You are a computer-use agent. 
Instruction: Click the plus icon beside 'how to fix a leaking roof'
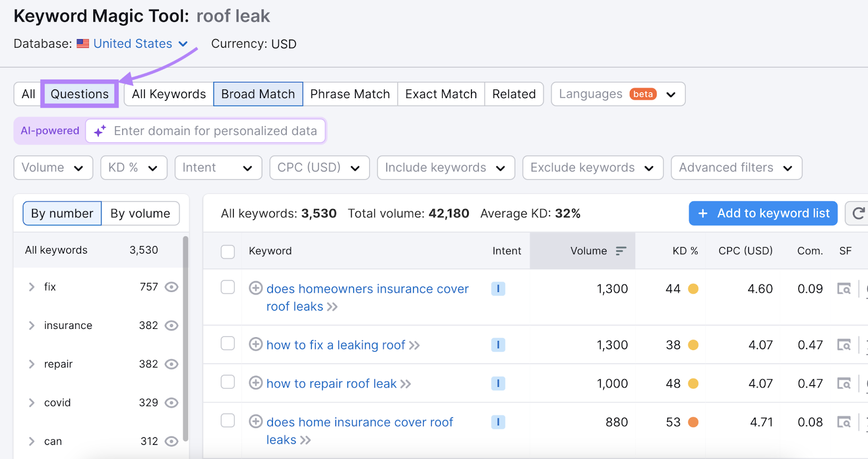click(256, 344)
